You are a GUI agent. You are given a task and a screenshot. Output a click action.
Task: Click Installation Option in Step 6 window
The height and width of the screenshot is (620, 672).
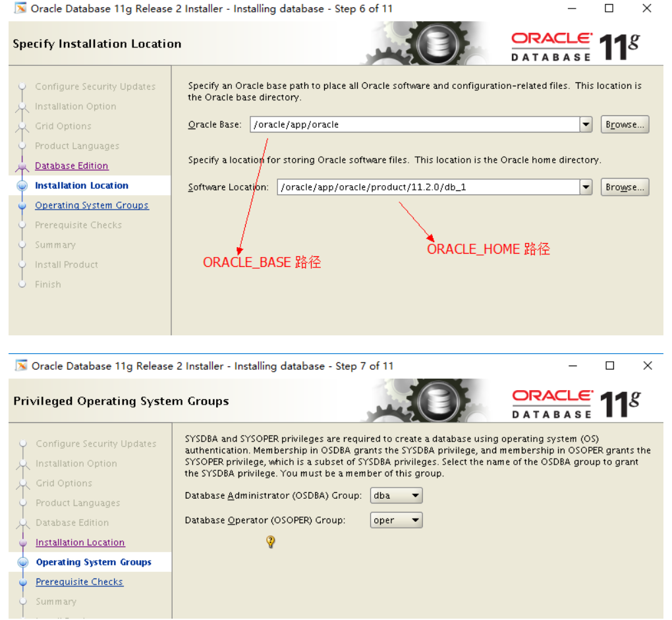tap(75, 106)
